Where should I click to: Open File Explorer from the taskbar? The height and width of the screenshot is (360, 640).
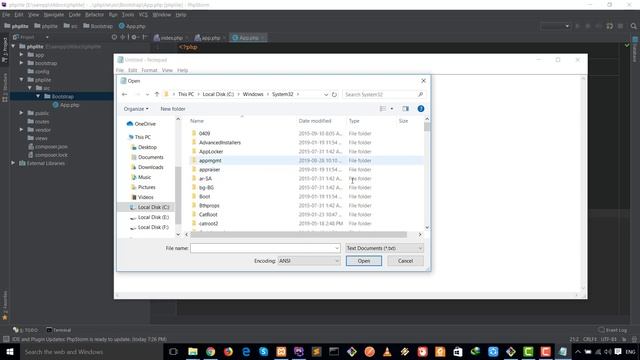pos(193,351)
